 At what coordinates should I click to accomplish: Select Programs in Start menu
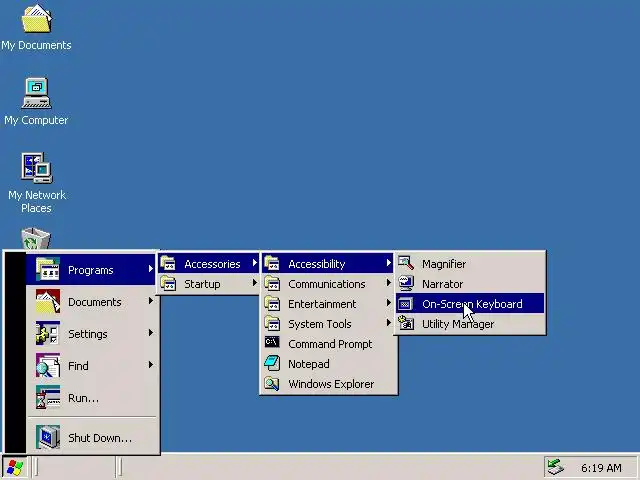coord(91,269)
